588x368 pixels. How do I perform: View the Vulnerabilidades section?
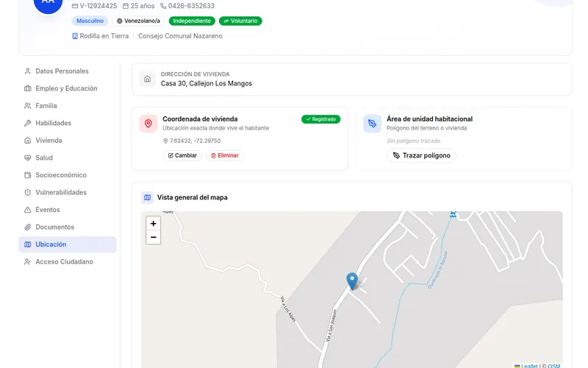(68, 192)
